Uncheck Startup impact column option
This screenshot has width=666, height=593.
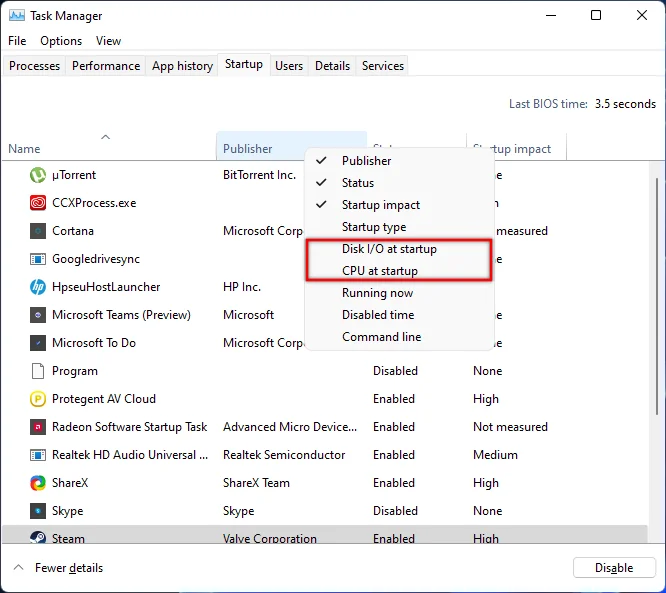click(x=399, y=205)
